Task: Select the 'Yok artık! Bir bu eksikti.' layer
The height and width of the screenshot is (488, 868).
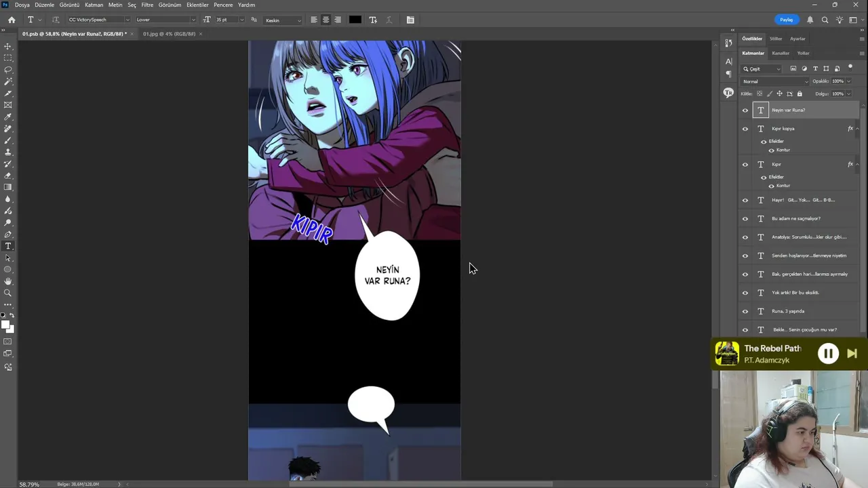Action: click(795, 293)
